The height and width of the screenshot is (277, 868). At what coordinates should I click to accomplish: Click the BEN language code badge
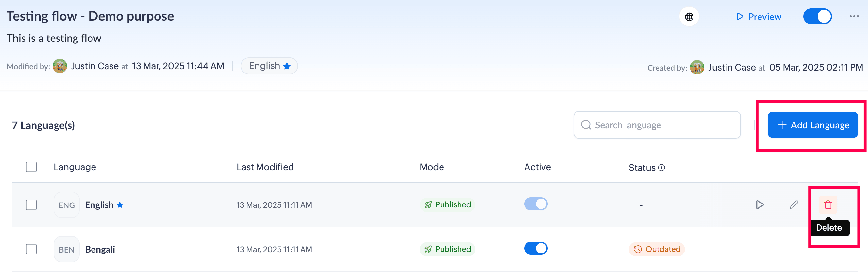[x=66, y=249]
